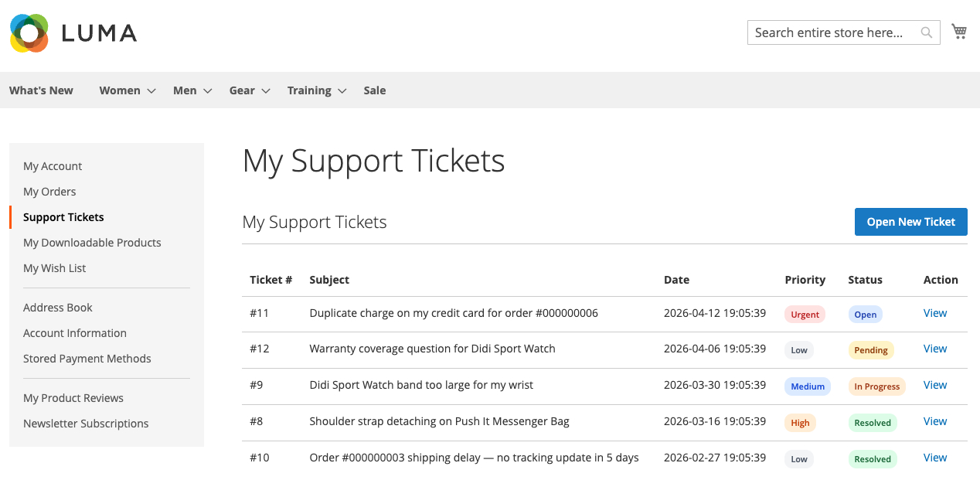Image resolution: width=980 pixels, height=480 pixels.
Task: Click Open New Ticket button
Action: [x=911, y=222]
